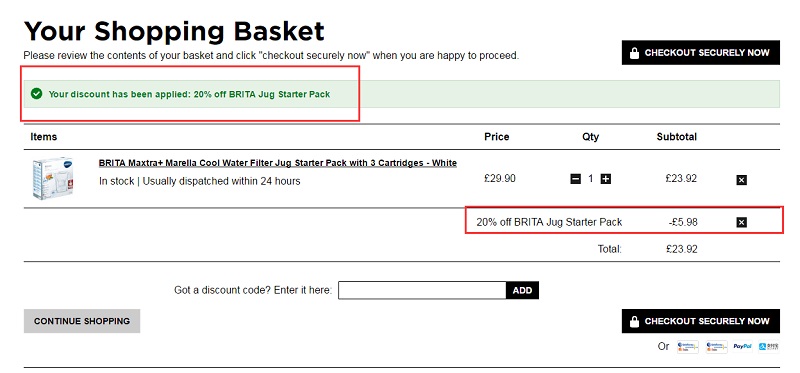Click the Subtotal column header
The width and height of the screenshot is (800, 373).
click(677, 137)
